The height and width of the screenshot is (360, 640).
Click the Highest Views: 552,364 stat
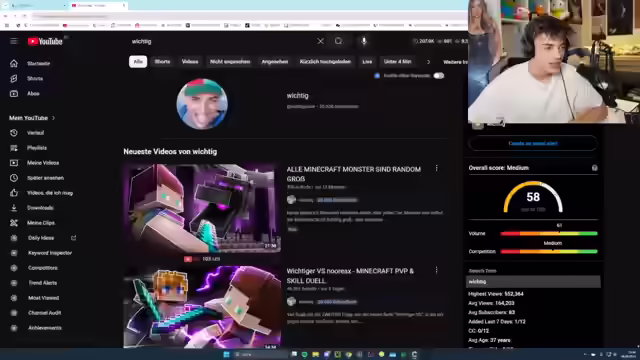click(496, 294)
